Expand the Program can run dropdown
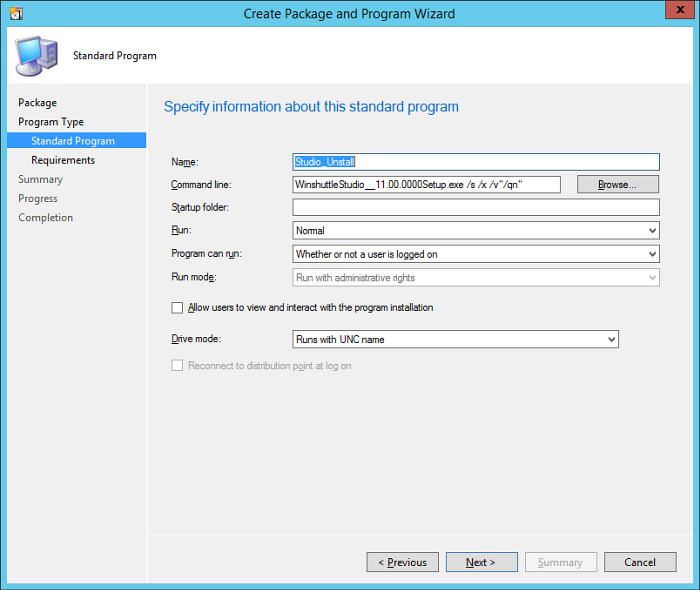Image resolution: width=700 pixels, height=590 pixels. 475,254
